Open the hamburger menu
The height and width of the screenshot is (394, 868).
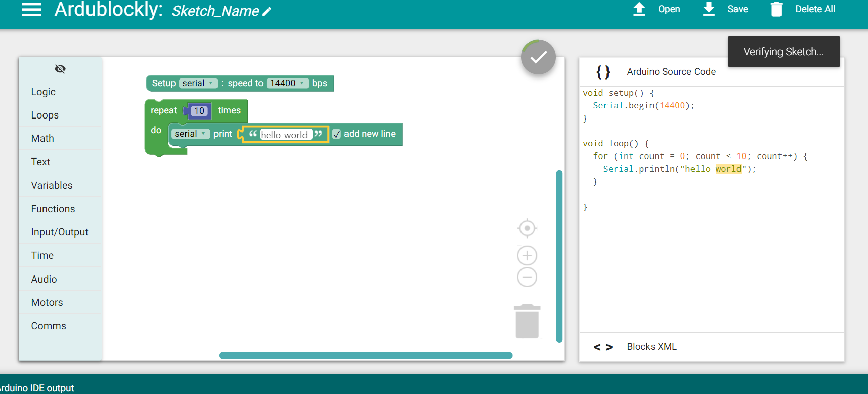[x=31, y=10]
